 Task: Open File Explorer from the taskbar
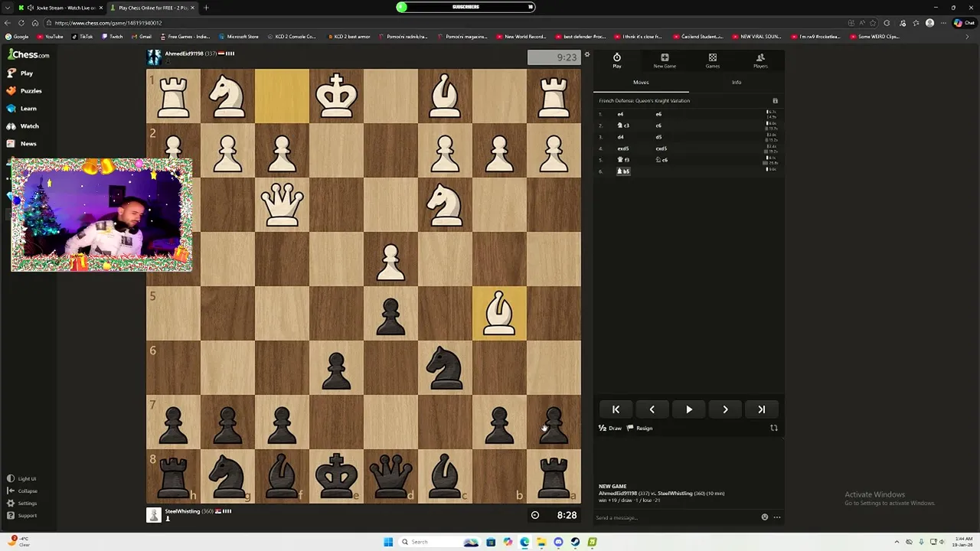click(541, 542)
